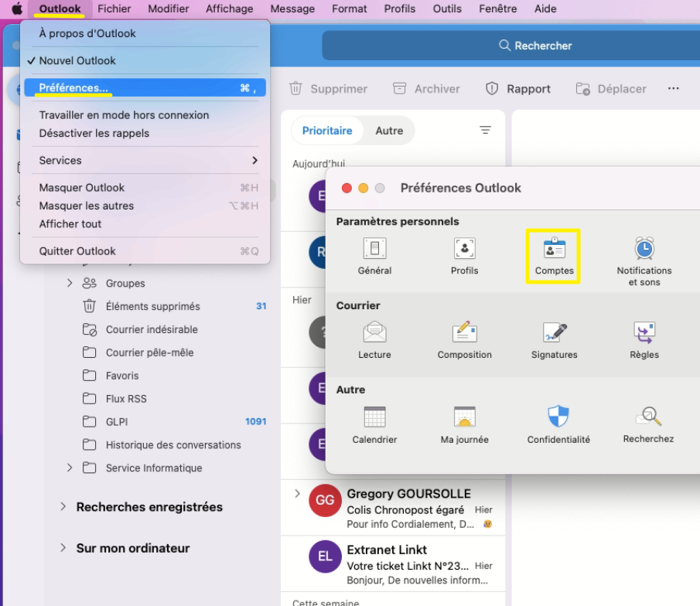The height and width of the screenshot is (606, 700).
Task: Toggle Désactiver les rappels menu entry
Action: coord(145,133)
